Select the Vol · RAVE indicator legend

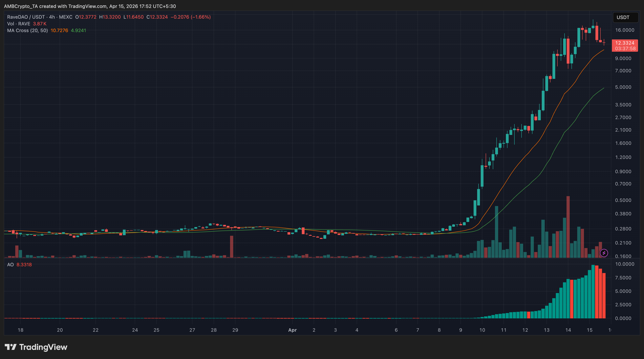[x=18, y=24]
